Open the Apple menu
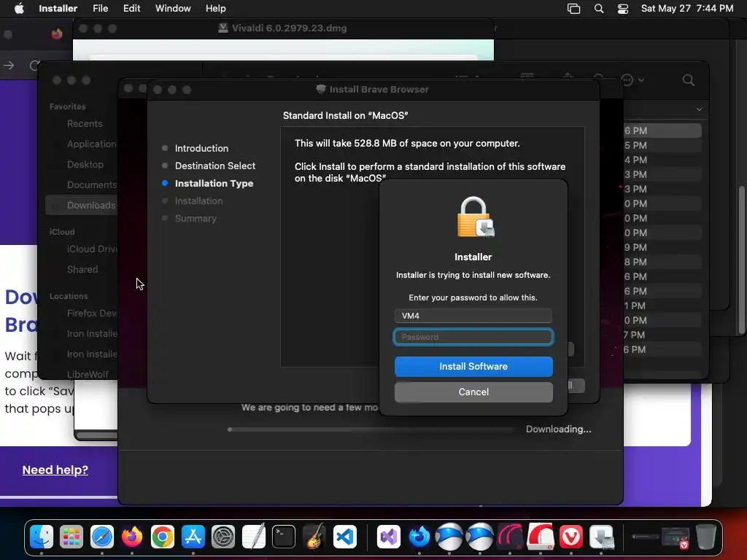The image size is (747, 560). (x=19, y=9)
